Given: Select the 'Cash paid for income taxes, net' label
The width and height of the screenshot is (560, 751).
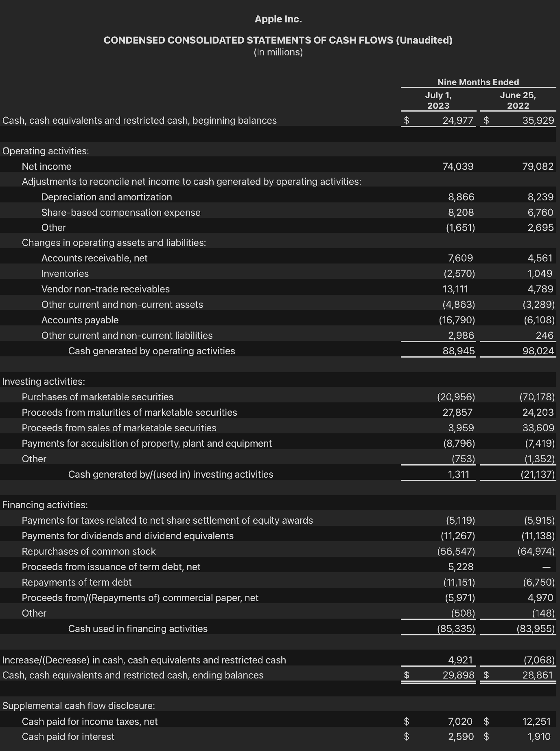Looking at the screenshot, I should [x=90, y=722].
